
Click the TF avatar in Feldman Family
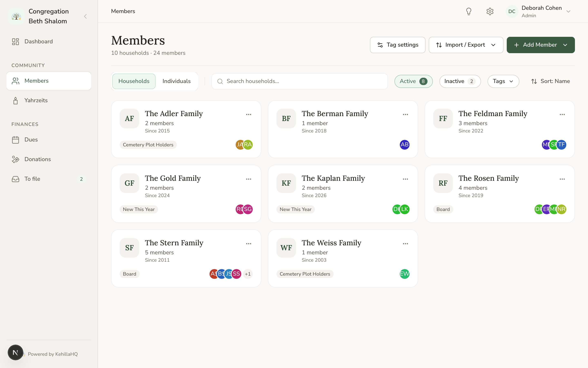tap(561, 145)
